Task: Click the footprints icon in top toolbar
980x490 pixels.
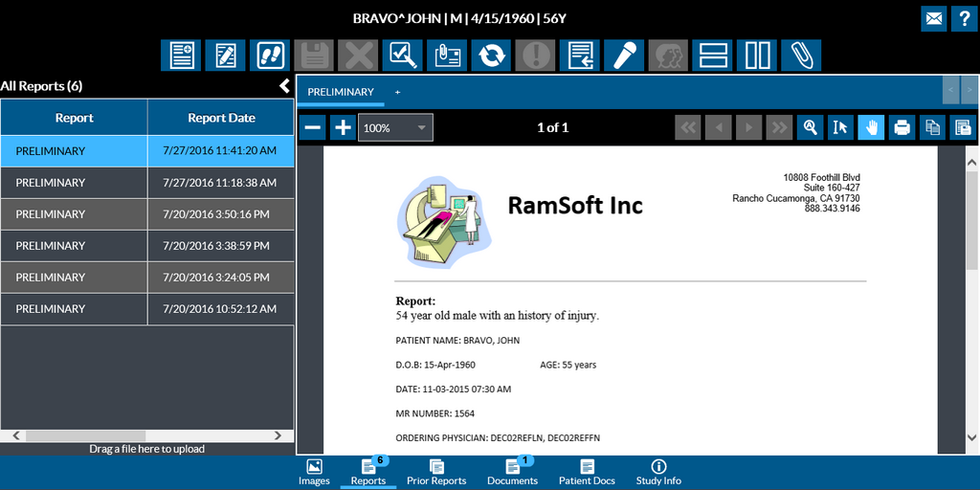Action: click(x=270, y=56)
